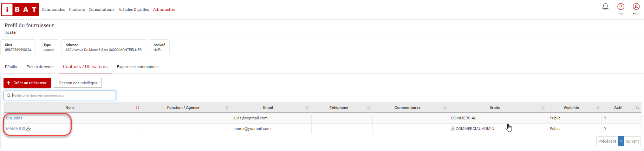Click Créer un utilisateur button
Image resolution: width=644 pixels, height=151 pixels.
[27, 83]
